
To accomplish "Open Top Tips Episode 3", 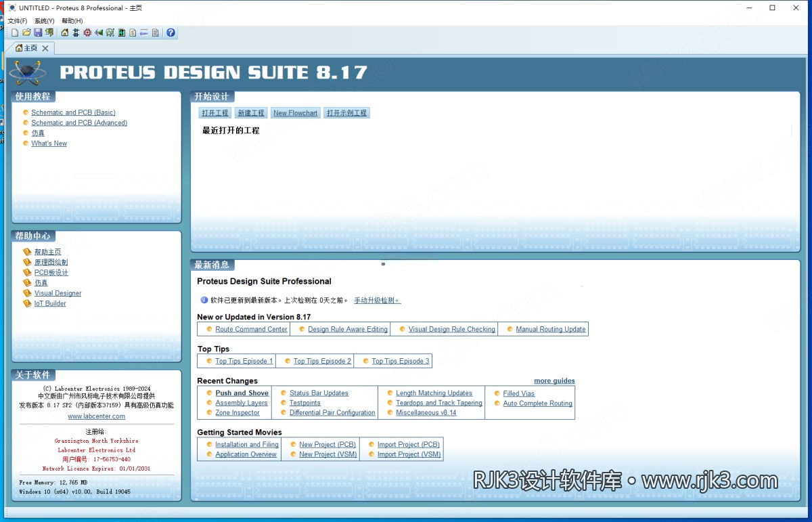I will [x=401, y=362].
